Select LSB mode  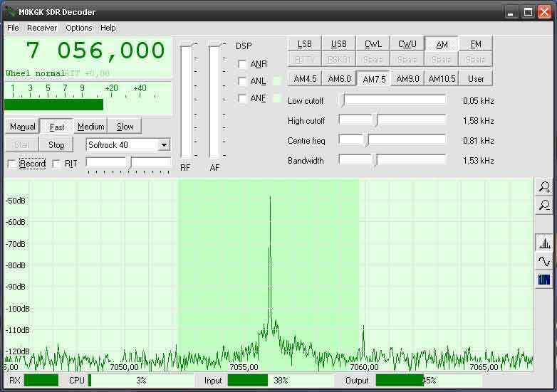[x=304, y=44]
